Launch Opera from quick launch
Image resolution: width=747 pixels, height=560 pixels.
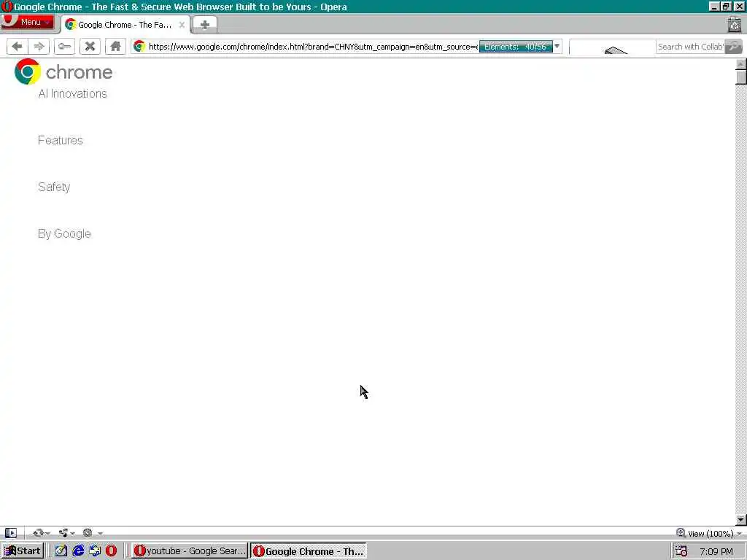pyautogui.click(x=112, y=551)
